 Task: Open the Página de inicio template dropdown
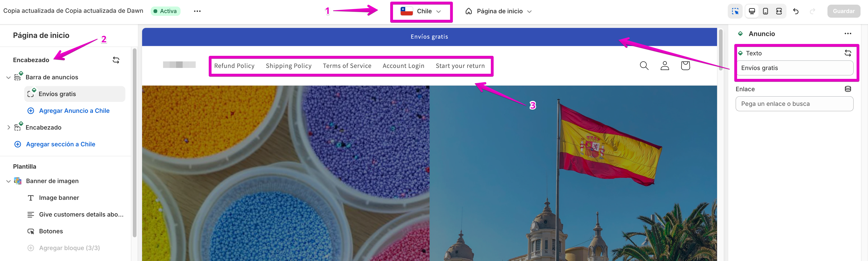pos(498,11)
